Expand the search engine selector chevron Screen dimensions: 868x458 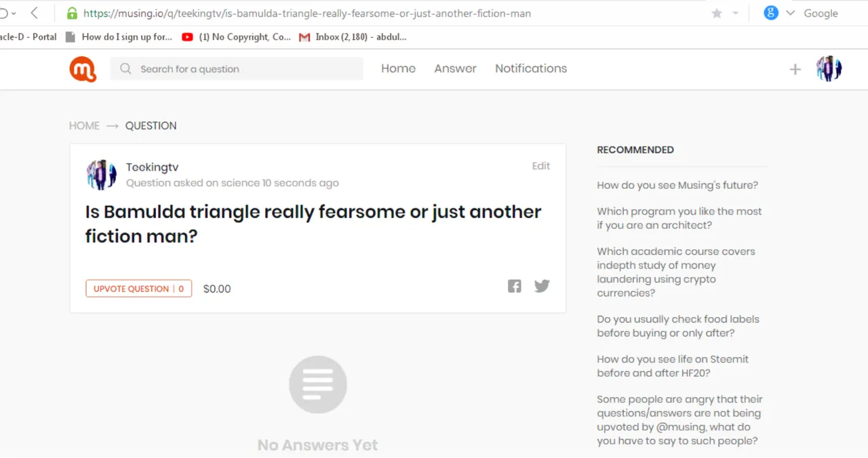tap(790, 13)
